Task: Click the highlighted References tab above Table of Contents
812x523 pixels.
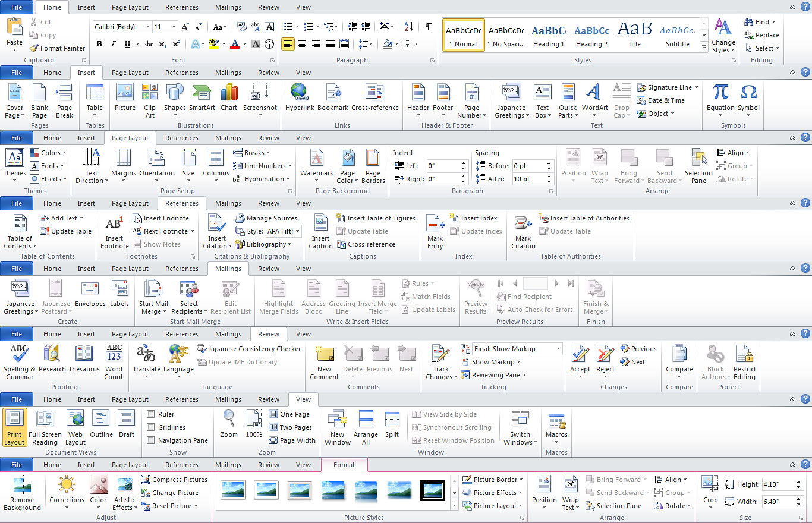Action: pos(182,203)
